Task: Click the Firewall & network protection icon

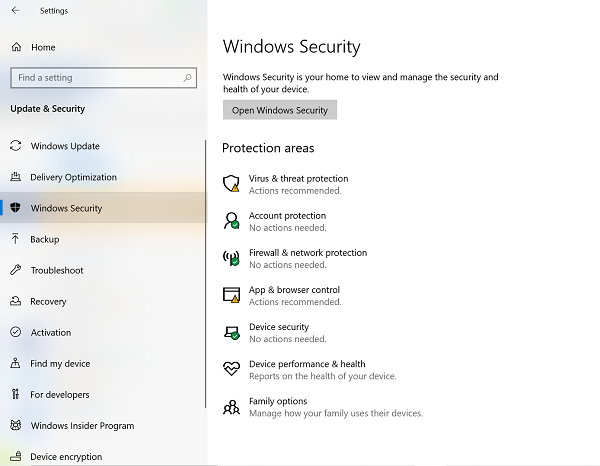Action: coord(231,258)
